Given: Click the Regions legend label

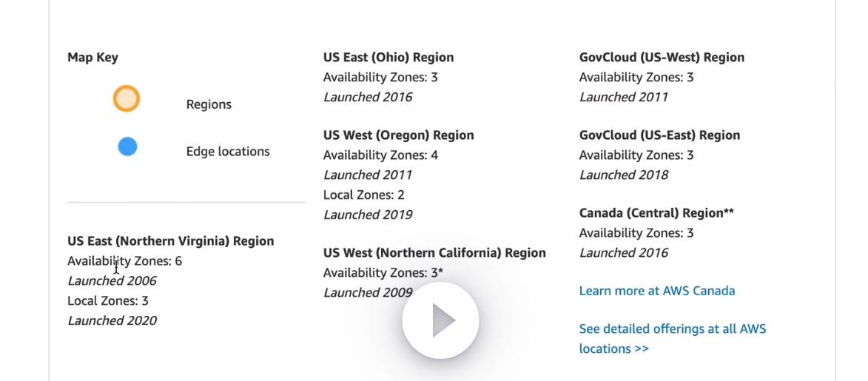Looking at the screenshot, I should 209,104.
